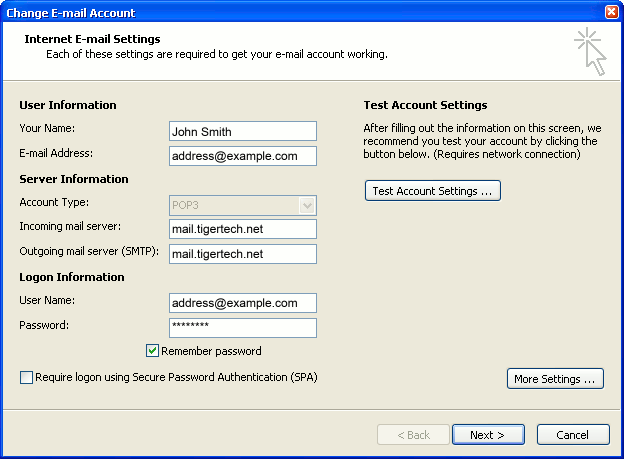This screenshot has height=459, width=624.
Task: Close the Change E-mail Account dialog
Action: point(611,12)
